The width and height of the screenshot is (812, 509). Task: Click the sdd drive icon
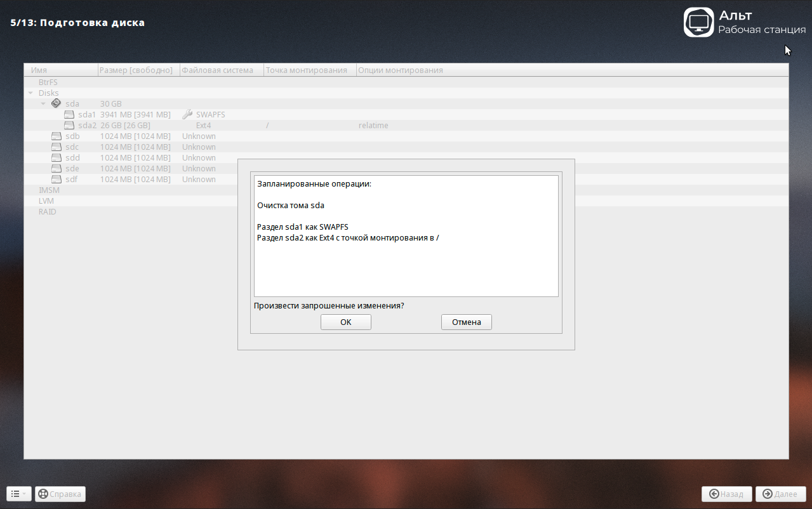click(x=57, y=158)
